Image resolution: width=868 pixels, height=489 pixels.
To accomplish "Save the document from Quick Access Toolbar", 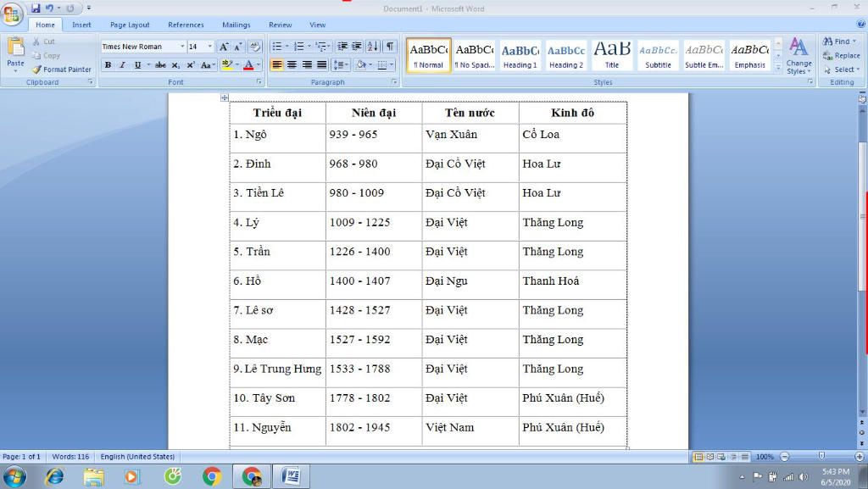I will (x=36, y=8).
